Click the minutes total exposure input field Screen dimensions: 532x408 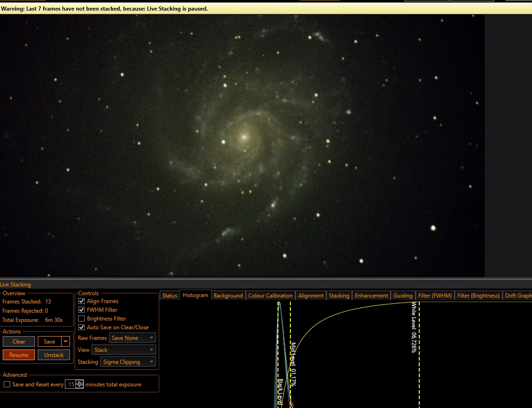70,385
